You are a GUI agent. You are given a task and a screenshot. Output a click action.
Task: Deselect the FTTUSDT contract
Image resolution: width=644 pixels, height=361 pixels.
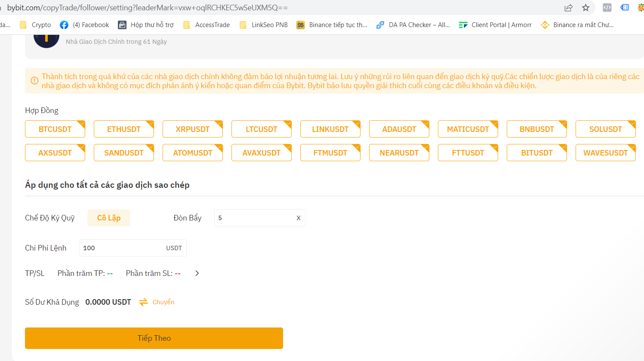[x=468, y=153]
